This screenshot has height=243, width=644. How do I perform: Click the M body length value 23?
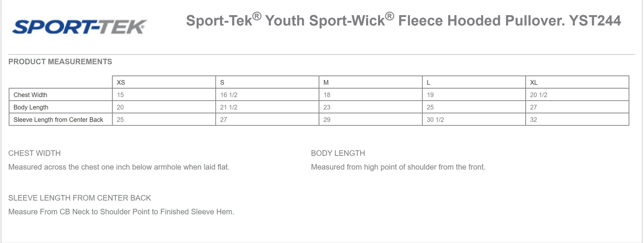327,107
